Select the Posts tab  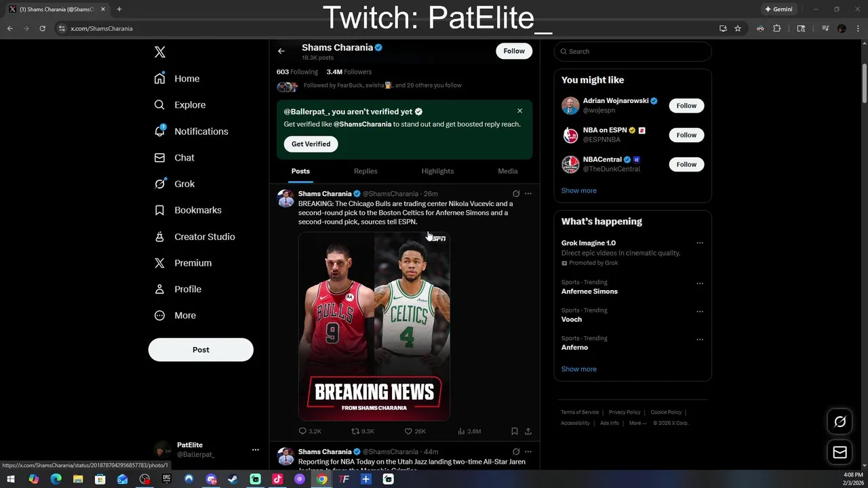(300, 171)
